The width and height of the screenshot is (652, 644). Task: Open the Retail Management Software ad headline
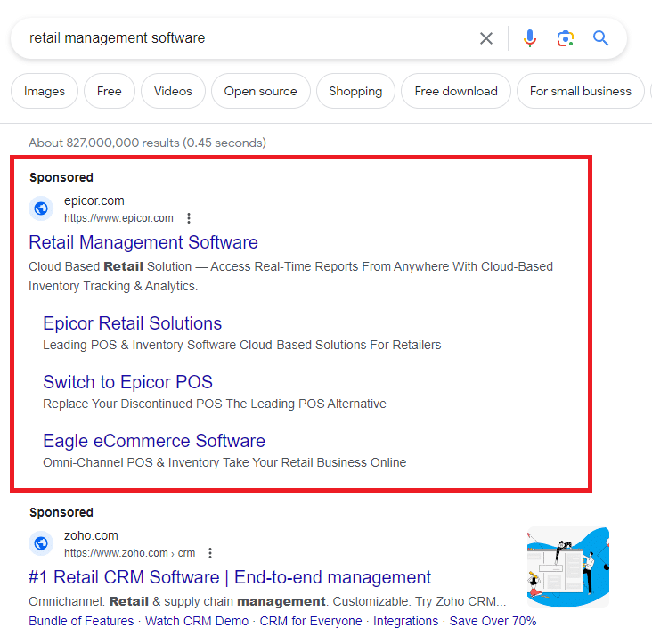tap(143, 242)
